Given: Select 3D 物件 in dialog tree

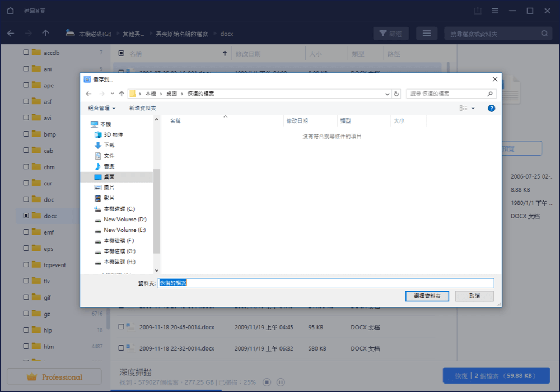Looking at the screenshot, I should (x=113, y=134).
